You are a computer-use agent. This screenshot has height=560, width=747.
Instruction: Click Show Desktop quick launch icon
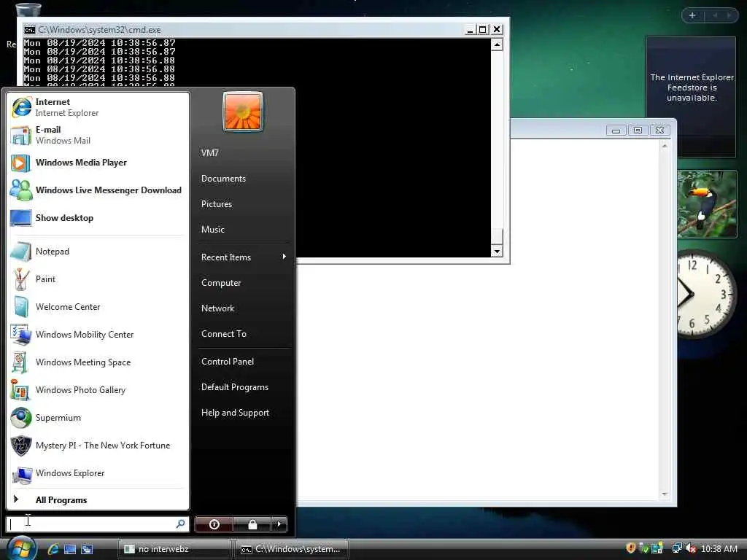pyautogui.click(x=70, y=549)
